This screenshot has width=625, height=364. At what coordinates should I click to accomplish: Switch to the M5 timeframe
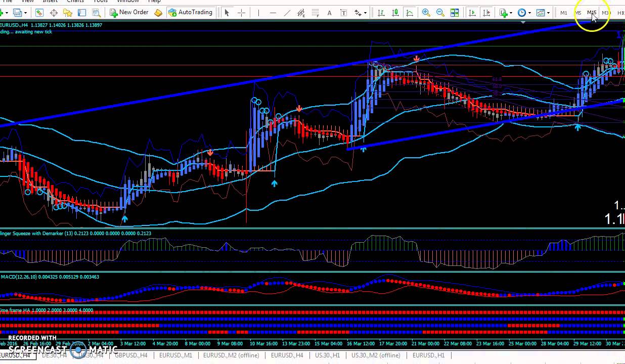[578, 13]
